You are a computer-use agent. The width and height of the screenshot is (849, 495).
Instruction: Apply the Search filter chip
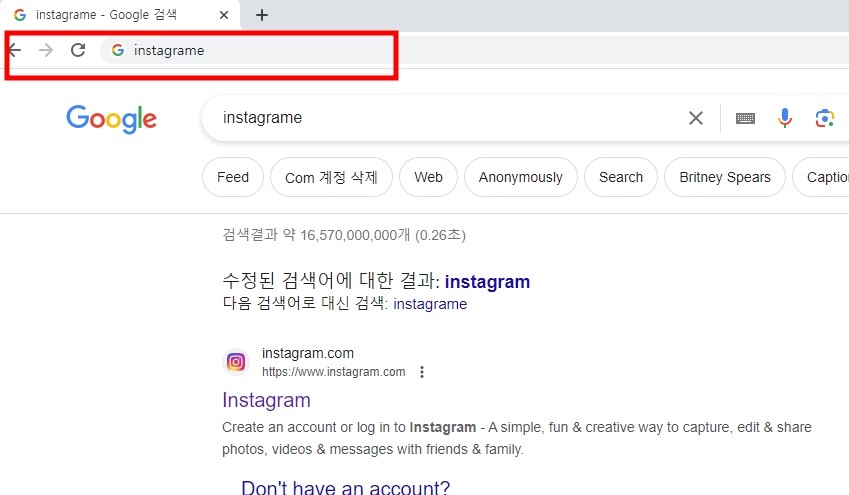621,177
